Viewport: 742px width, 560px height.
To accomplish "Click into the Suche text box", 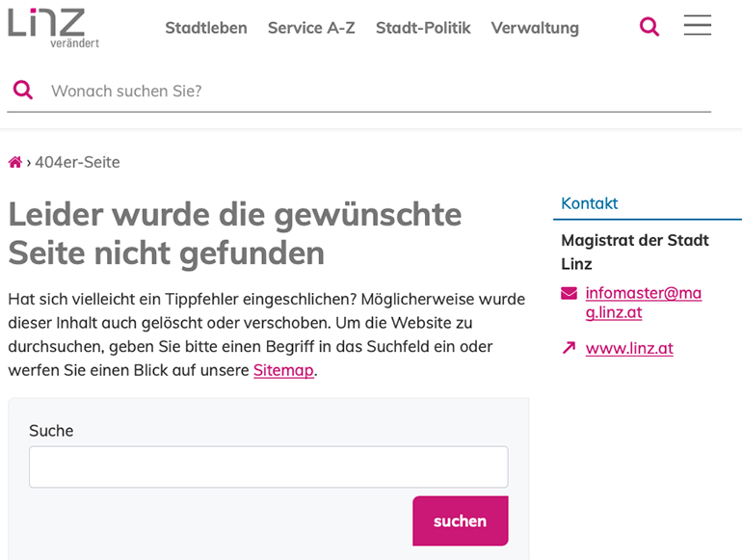I will (x=268, y=467).
